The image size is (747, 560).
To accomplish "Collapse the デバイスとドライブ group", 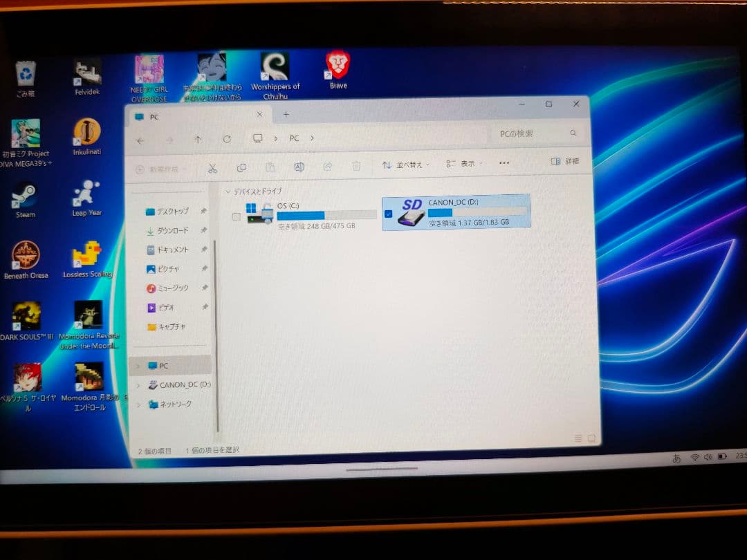I will 228,192.
